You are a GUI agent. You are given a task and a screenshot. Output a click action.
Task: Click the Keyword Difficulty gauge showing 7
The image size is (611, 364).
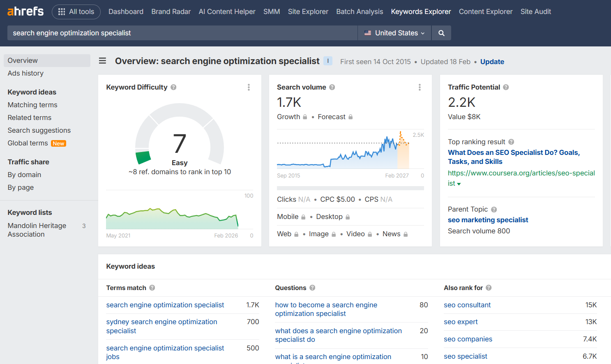coord(180,134)
